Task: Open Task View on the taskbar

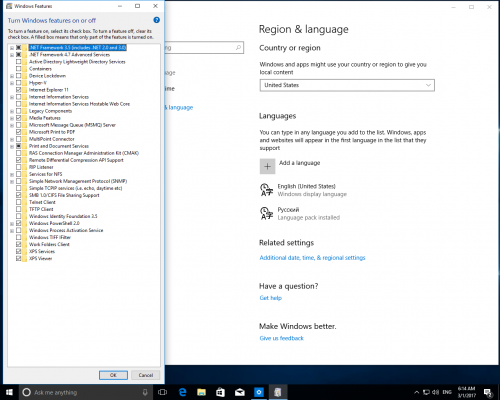Action: point(162,392)
